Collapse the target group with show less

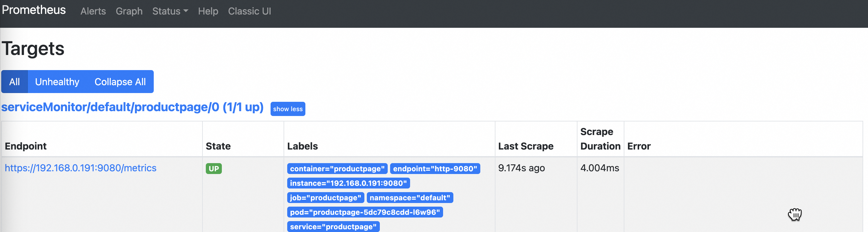point(288,109)
